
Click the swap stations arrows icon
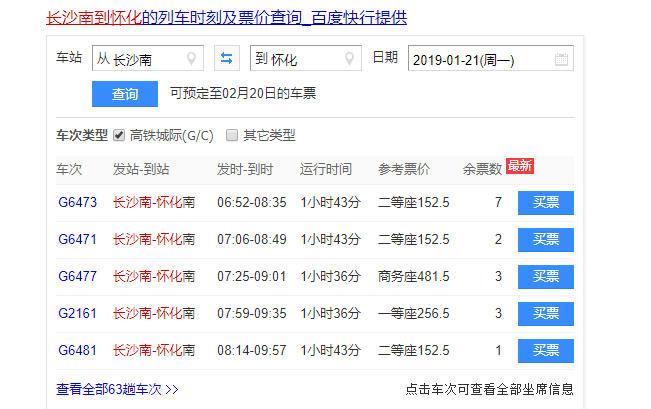[x=228, y=59]
